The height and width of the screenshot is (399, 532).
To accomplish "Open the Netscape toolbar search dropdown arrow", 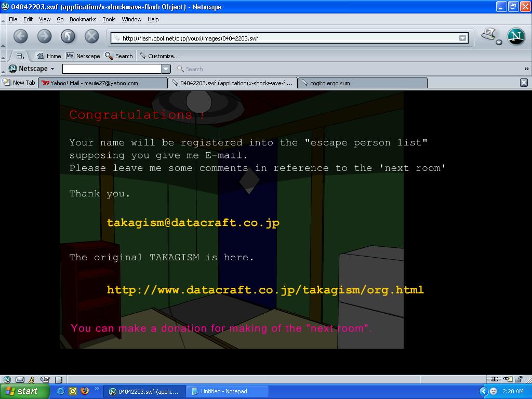I will coord(166,69).
